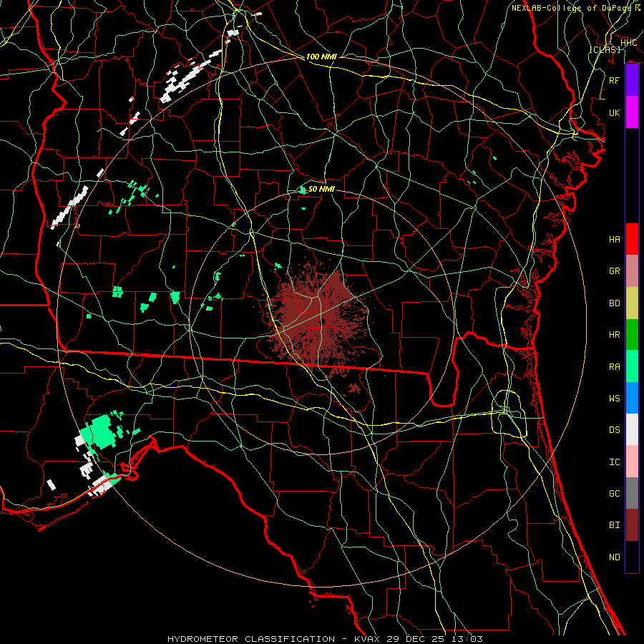Click the yellow BD big drops swatch
The width and height of the screenshot is (644, 644).
[632, 303]
